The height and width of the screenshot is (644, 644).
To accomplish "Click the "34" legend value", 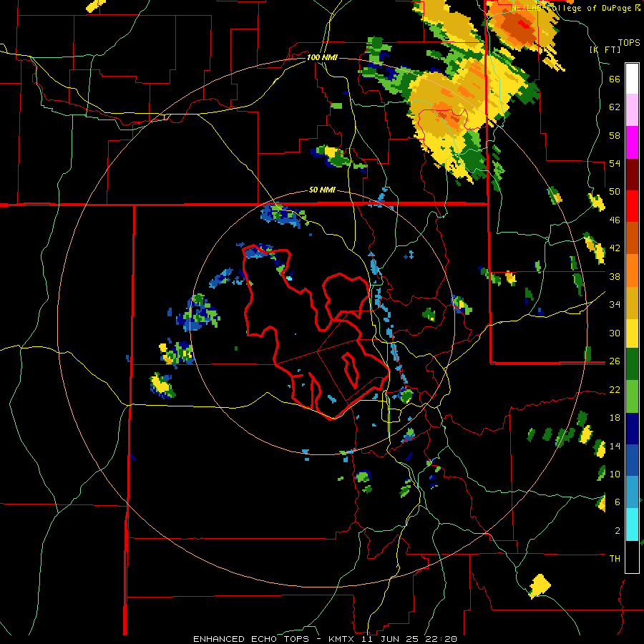I will tap(615, 305).
